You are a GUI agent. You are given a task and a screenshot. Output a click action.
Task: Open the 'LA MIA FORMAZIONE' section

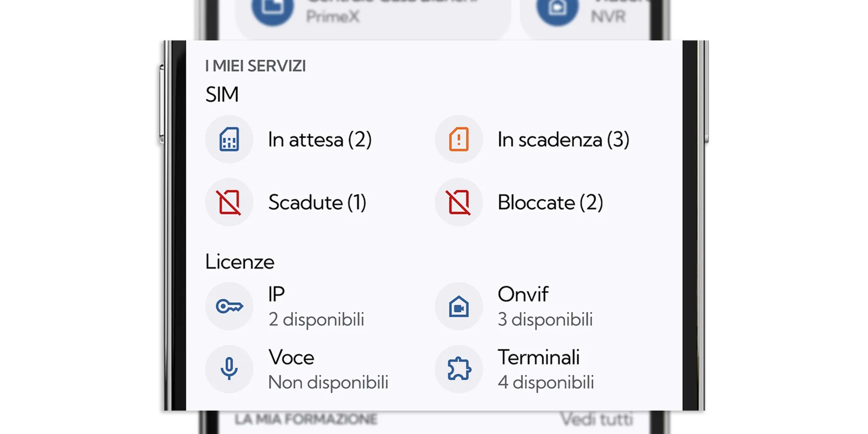coord(306,419)
